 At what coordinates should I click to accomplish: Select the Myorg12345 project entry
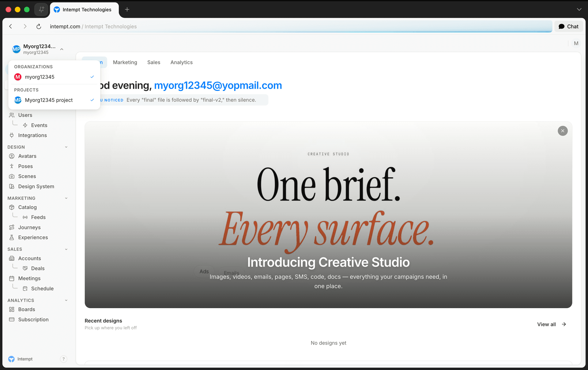point(54,100)
